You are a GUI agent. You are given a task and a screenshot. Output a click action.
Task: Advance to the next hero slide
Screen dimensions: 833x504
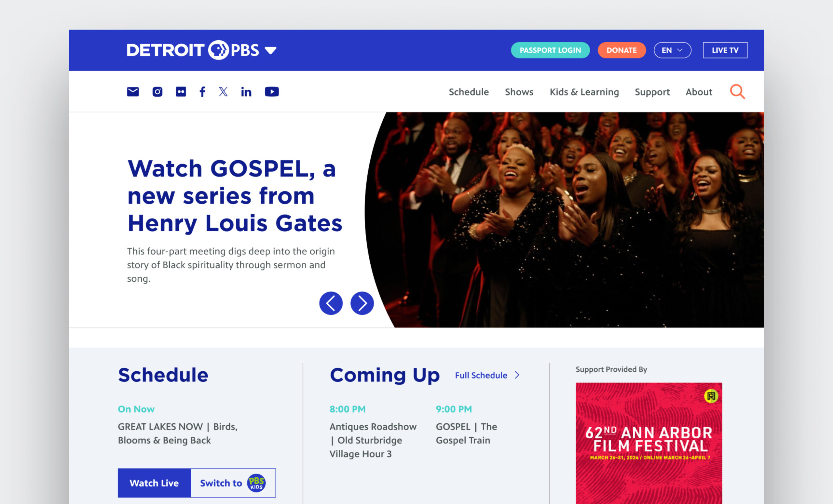pyautogui.click(x=362, y=303)
